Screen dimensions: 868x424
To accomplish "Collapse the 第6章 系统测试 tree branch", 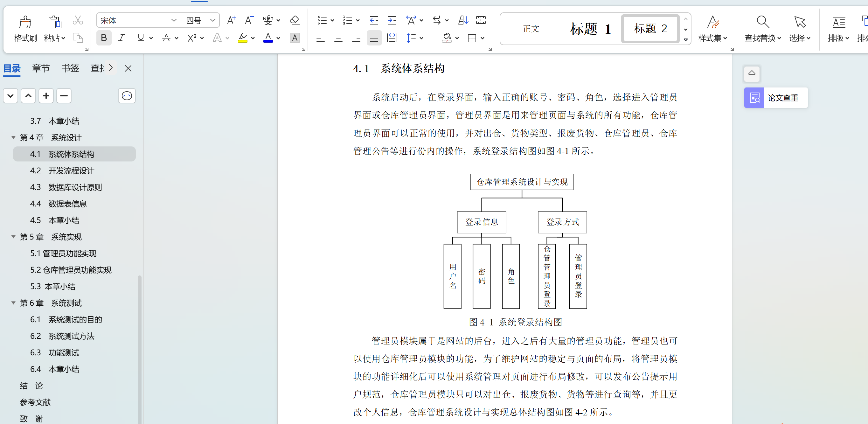I will (13, 303).
